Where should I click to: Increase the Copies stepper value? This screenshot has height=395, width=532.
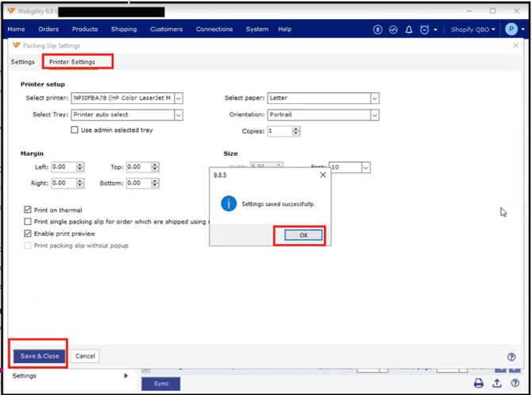[x=296, y=129]
